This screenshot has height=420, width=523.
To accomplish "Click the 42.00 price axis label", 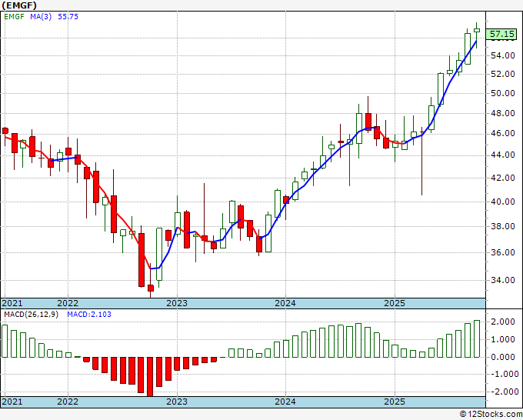I will [x=503, y=178].
